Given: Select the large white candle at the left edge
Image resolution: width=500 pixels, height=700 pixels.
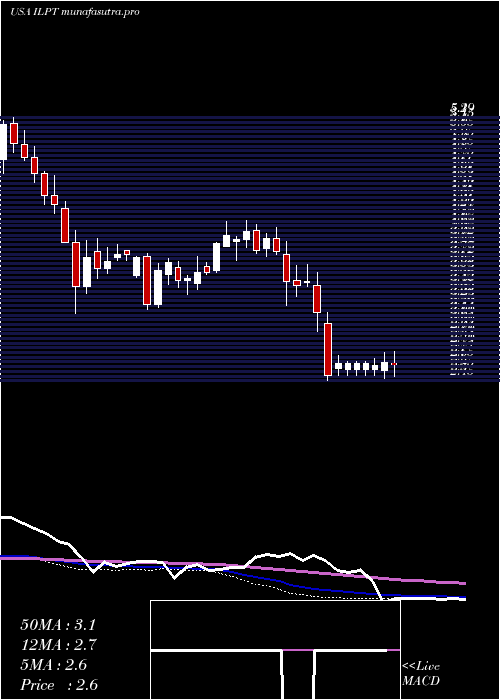Looking at the screenshot, I should point(3,142).
